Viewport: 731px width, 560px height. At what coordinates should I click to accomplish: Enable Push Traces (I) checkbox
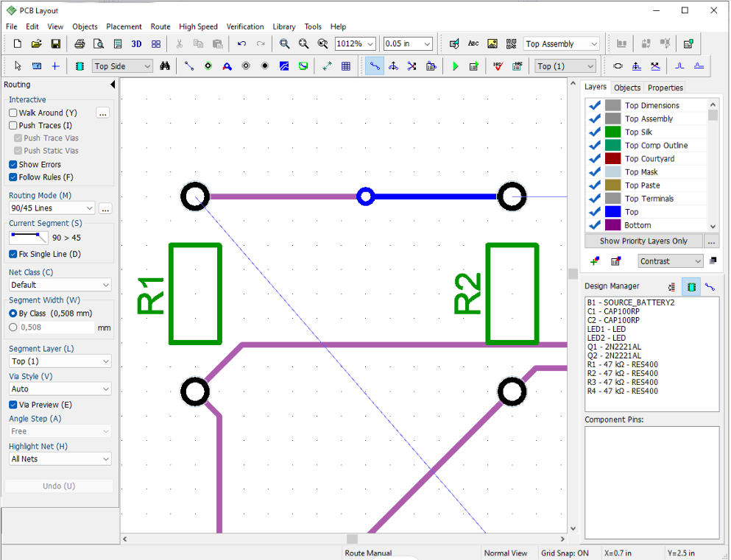(x=13, y=125)
